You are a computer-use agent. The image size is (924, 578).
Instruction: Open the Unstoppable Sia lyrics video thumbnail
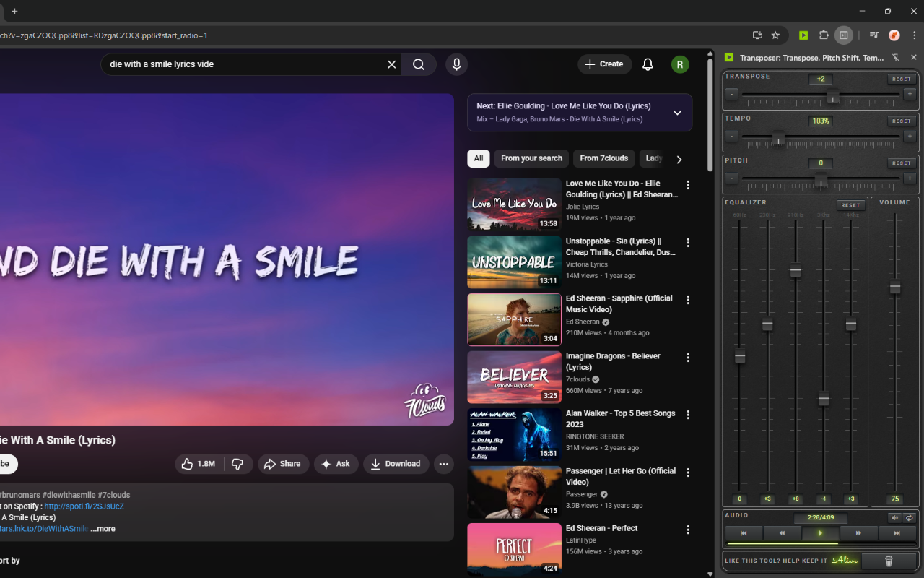(514, 262)
